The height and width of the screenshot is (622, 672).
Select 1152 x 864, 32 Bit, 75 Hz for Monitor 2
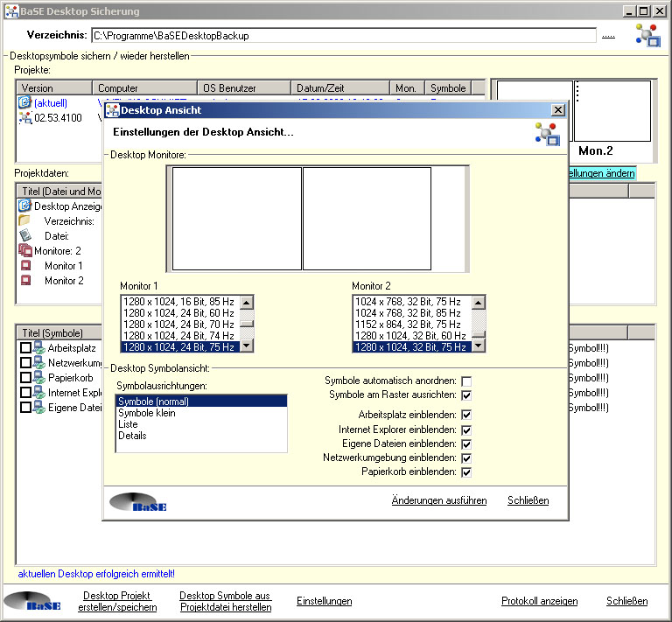pos(409,324)
